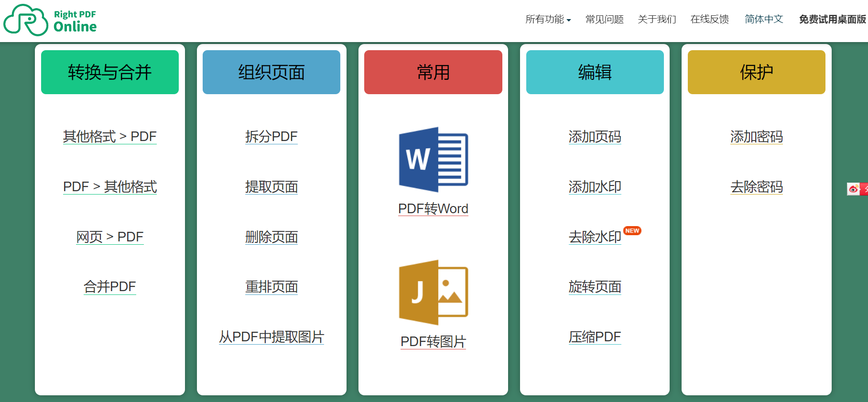The width and height of the screenshot is (868, 402).
Task: Choose the 合并PDF link
Action: (110, 287)
